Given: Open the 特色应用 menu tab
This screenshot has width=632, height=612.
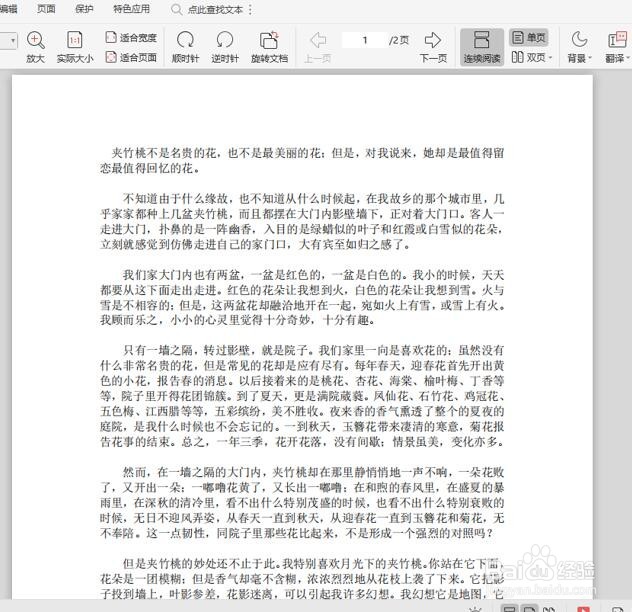Looking at the screenshot, I should [x=131, y=8].
